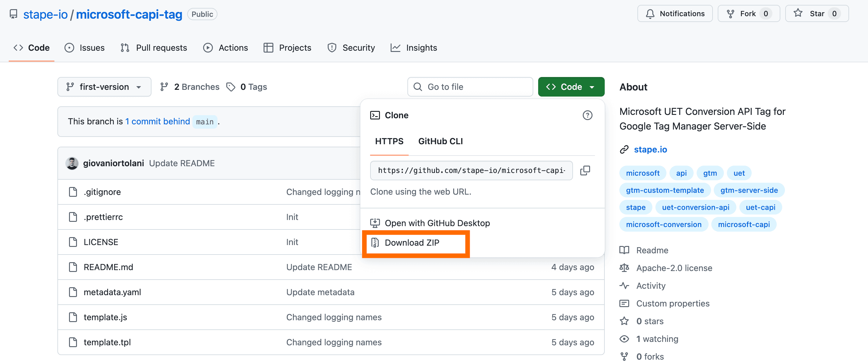Copy the clone URL to clipboard
868x363 pixels.
585,170
